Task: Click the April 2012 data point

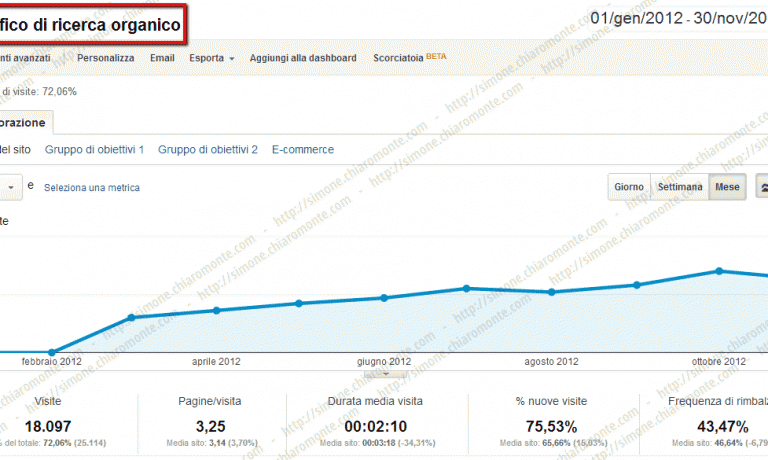Action: (216, 311)
